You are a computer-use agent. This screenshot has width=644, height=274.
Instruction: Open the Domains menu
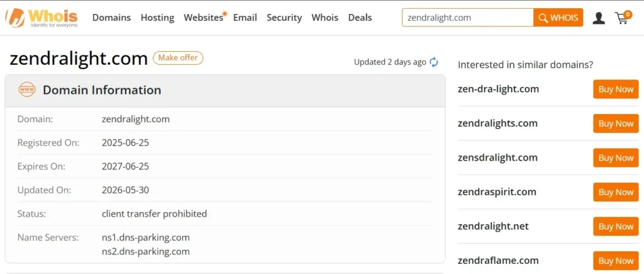[111, 18]
